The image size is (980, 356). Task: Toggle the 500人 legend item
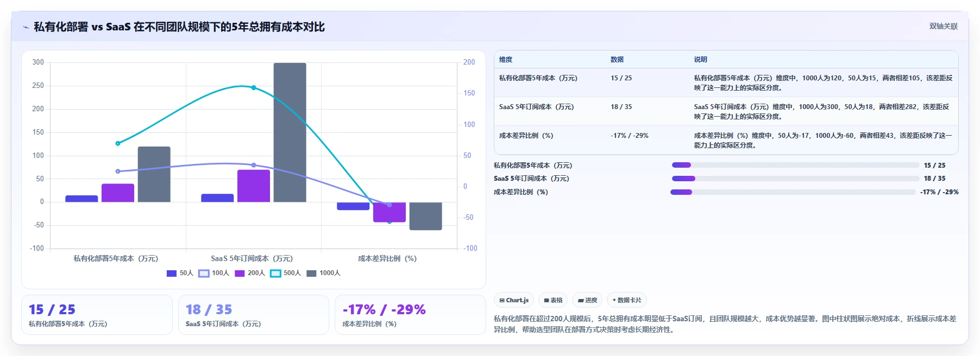285,274
